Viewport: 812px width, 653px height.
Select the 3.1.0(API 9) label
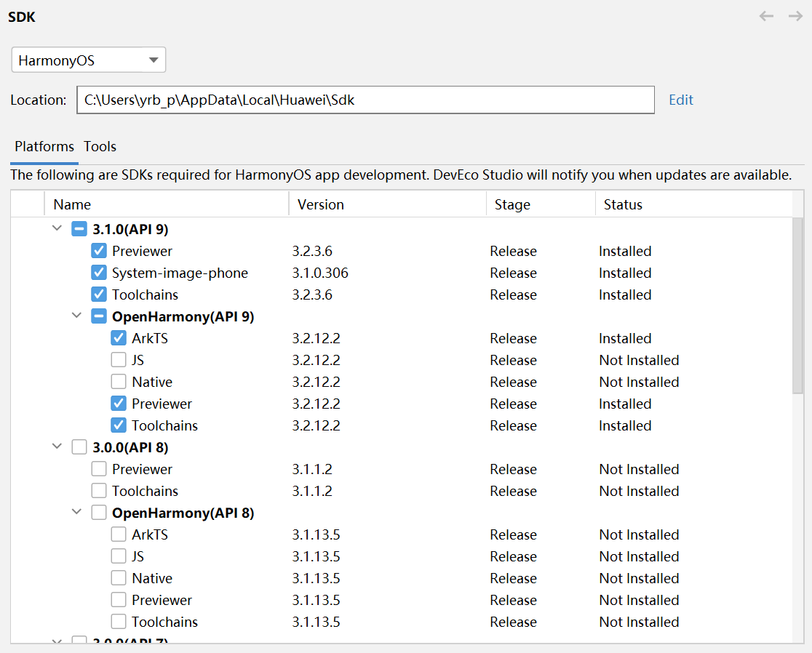click(130, 229)
